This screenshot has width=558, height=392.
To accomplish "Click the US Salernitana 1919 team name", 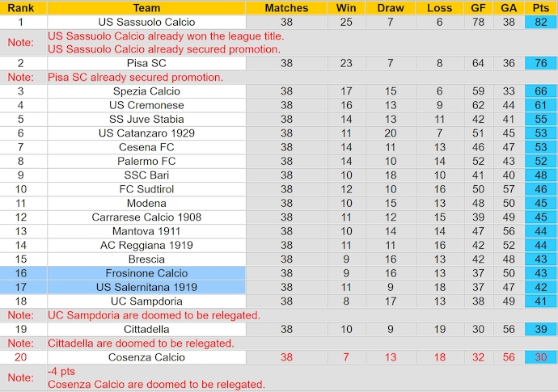I will tap(146, 287).
